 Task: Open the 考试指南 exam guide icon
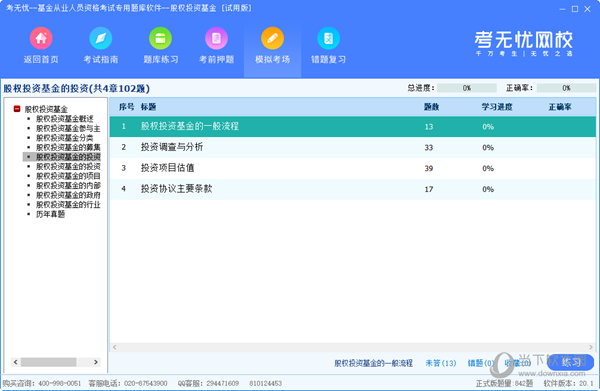[101, 38]
